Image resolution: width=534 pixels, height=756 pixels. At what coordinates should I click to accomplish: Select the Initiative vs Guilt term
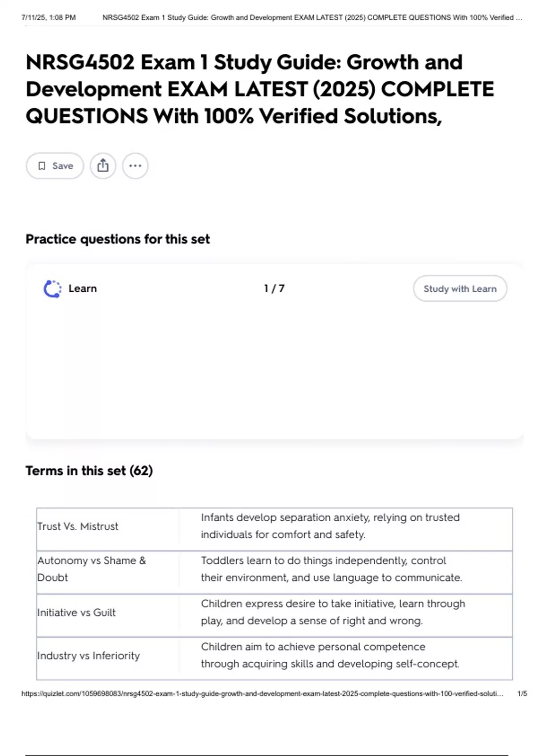[77, 612]
